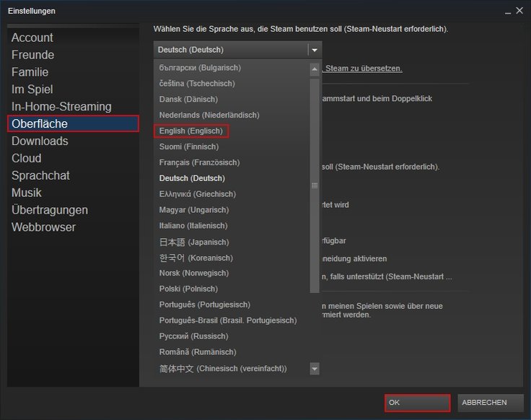
Task: Choose 한국어 (Koreanisch) language
Action: [x=232, y=258]
